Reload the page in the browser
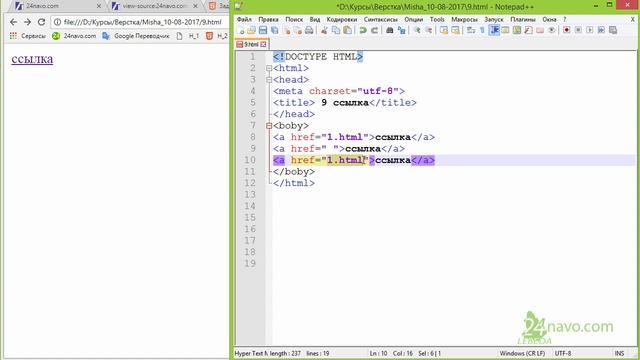Screen dimensions: 640x360 coord(41,22)
